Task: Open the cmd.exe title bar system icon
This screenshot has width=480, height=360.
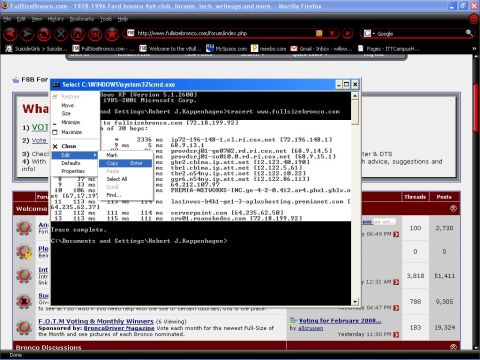Action: (56, 85)
